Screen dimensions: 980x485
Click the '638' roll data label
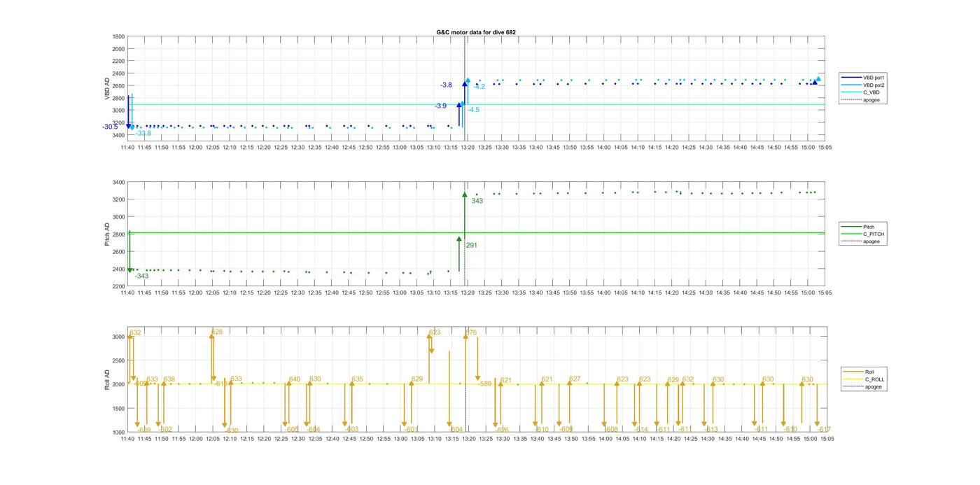[169, 379]
